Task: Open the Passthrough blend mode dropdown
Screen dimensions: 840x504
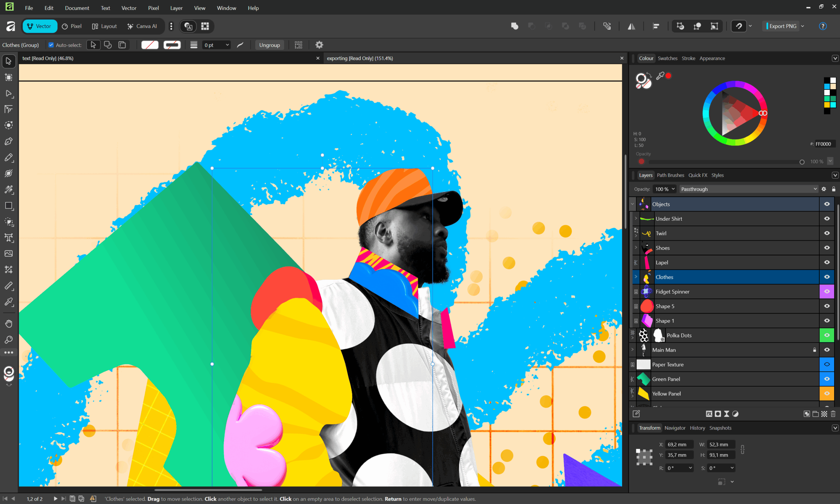Action: point(748,189)
